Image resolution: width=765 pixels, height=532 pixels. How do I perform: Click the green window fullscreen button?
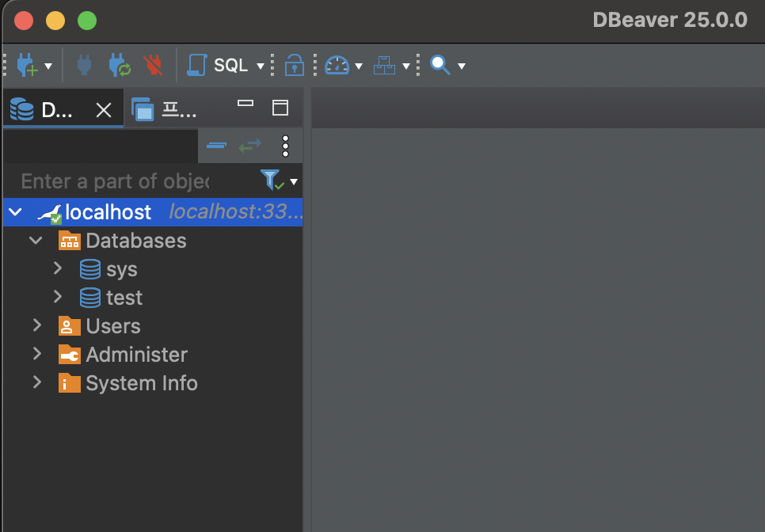click(x=87, y=21)
